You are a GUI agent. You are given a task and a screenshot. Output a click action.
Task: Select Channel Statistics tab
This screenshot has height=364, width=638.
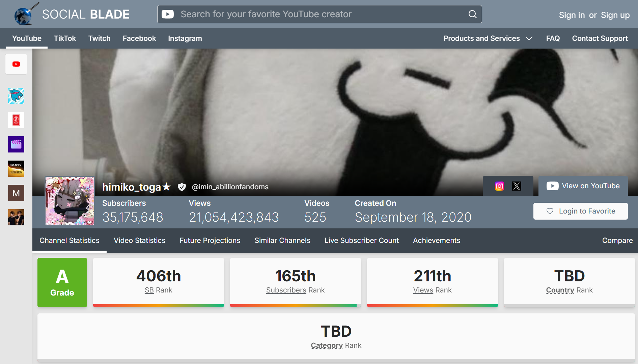(70, 241)
